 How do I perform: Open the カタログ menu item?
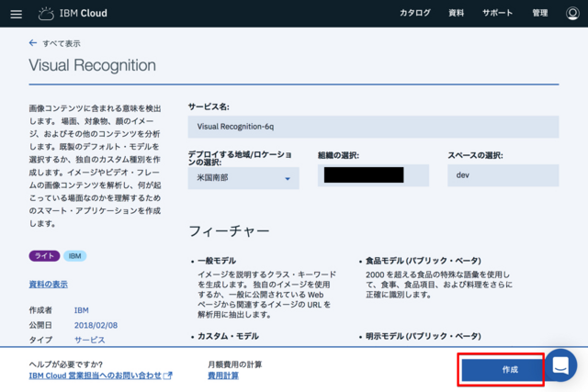pyautogui.click(x=414, y=13)
